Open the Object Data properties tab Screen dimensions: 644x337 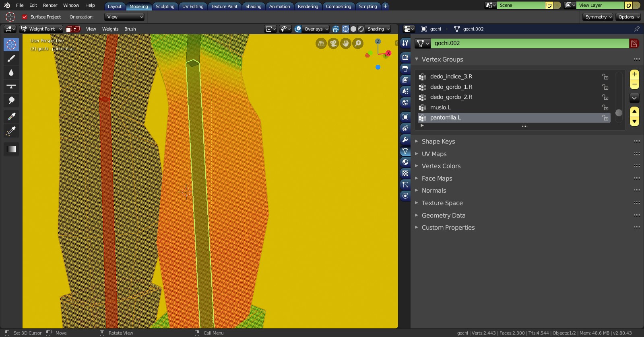coord(405,151)
